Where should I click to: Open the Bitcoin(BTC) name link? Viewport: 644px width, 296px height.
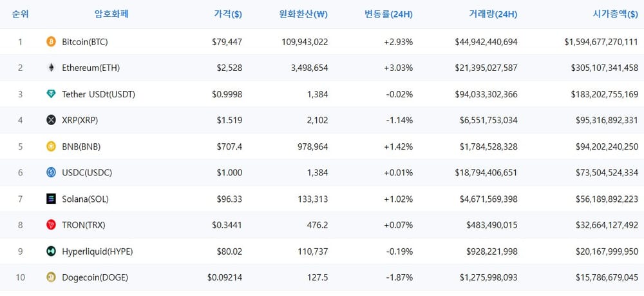[85, 42]
